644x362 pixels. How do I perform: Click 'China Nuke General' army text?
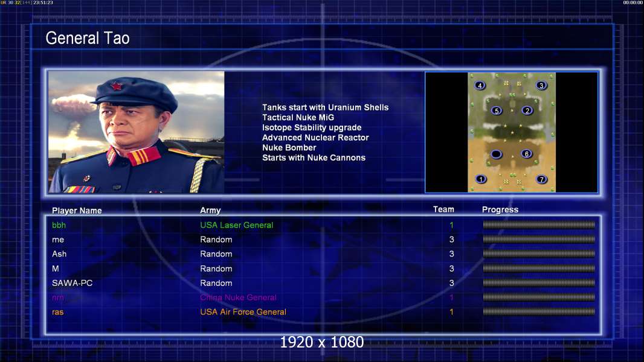coord(238,297)
